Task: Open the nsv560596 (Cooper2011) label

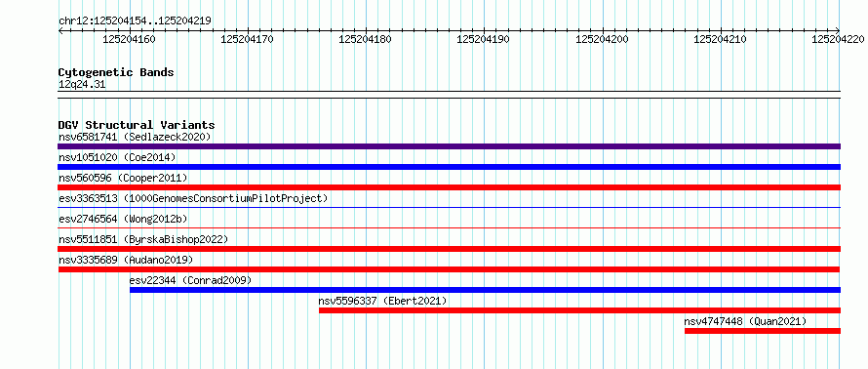Action: tap(123, 178)
